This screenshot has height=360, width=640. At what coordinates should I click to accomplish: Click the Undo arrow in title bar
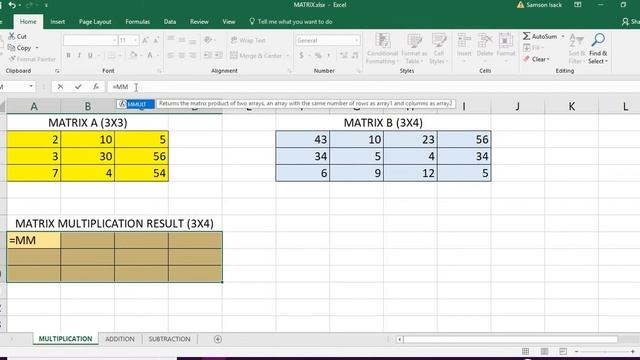[12, 5]
